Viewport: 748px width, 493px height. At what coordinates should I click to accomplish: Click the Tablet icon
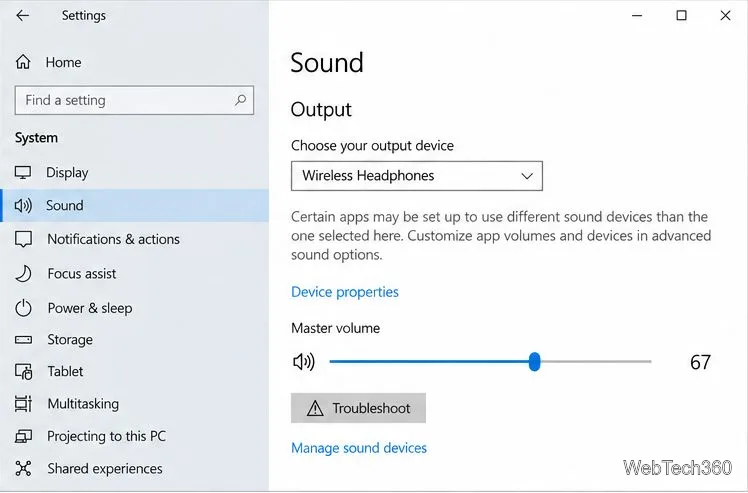[x=23, y=371]
